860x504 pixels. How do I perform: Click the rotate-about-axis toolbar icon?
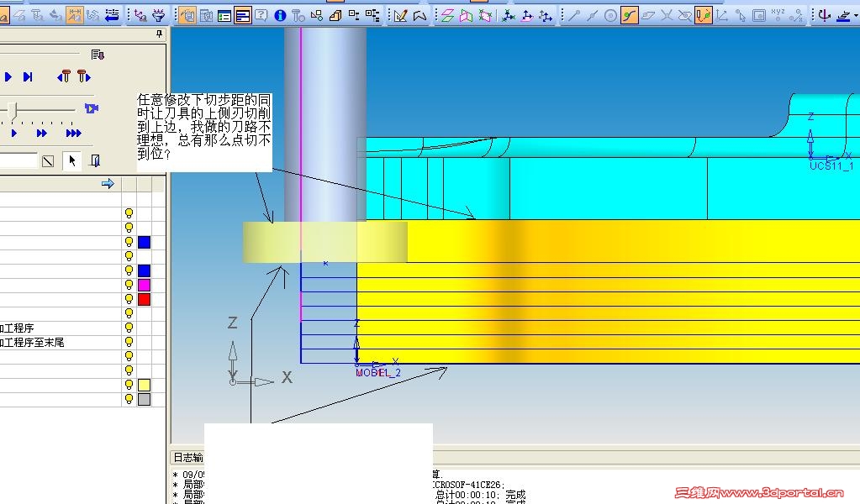point(824,15)
